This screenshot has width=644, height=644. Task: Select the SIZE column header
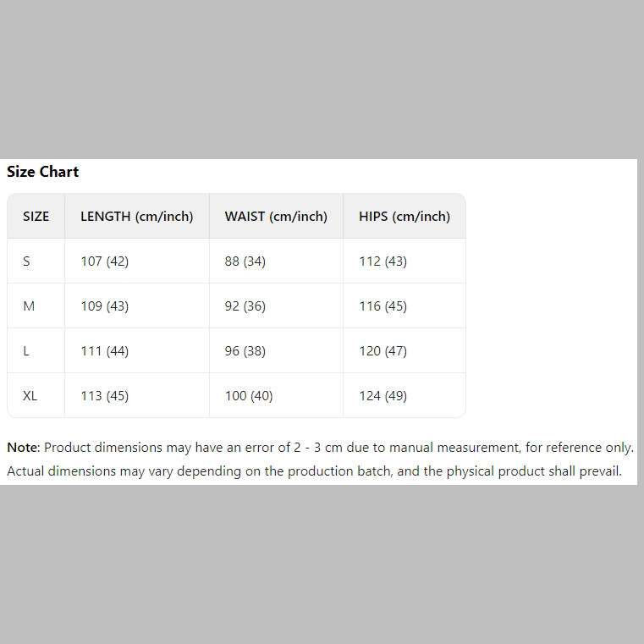coord(36,217)
